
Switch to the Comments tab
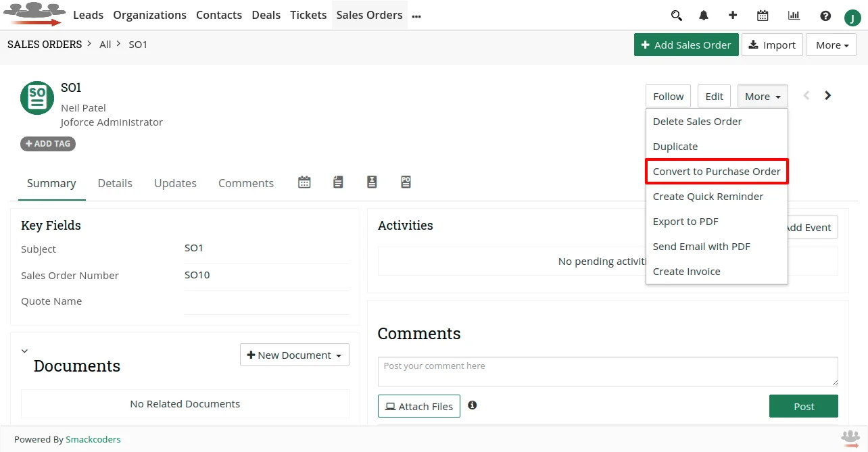(245, 182)
